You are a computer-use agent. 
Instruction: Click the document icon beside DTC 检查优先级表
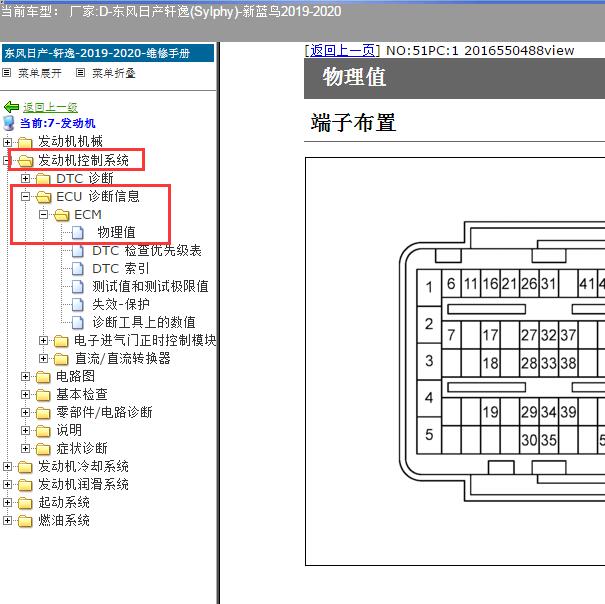pyautogui.click(x=78, y=251)
